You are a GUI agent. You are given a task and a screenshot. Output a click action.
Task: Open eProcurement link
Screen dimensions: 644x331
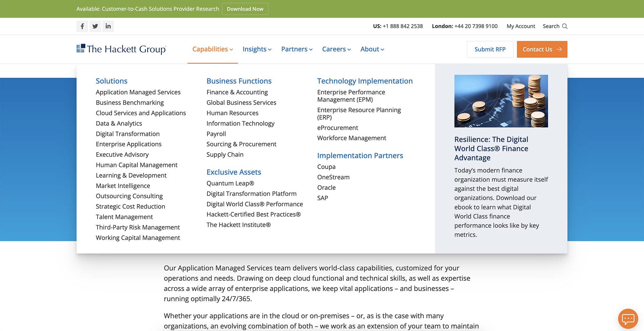point(338,127)
